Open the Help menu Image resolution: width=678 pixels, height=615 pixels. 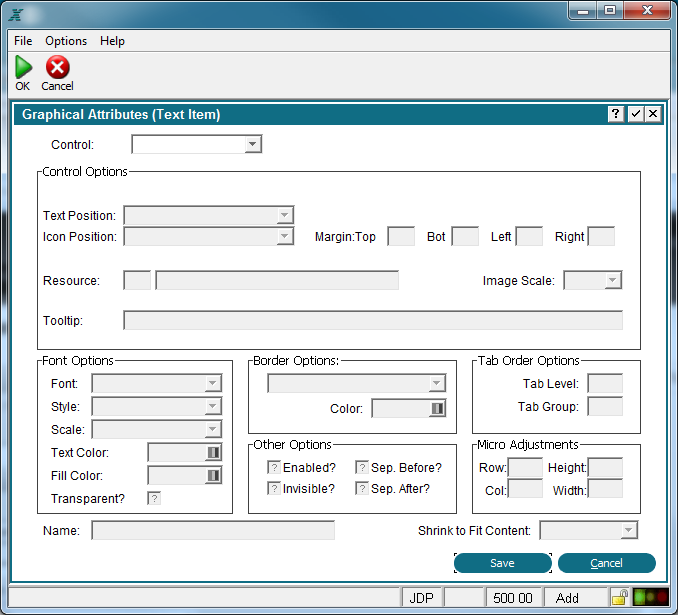(112, 41)
